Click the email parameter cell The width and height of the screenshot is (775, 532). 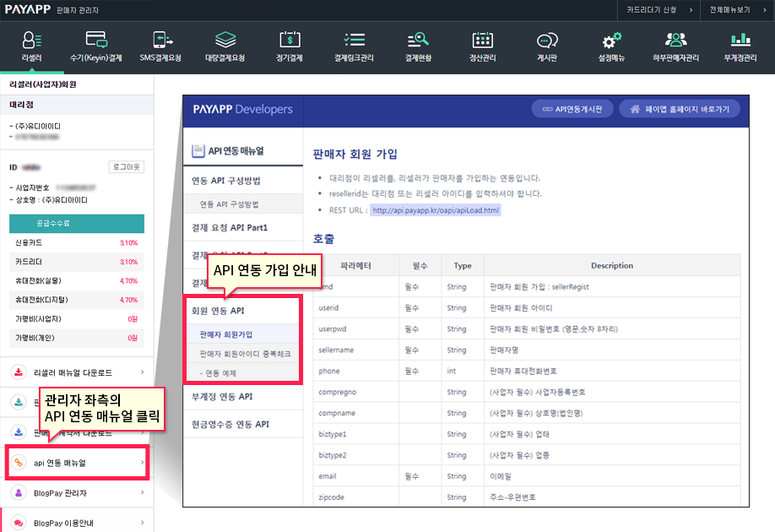[356, 476]
